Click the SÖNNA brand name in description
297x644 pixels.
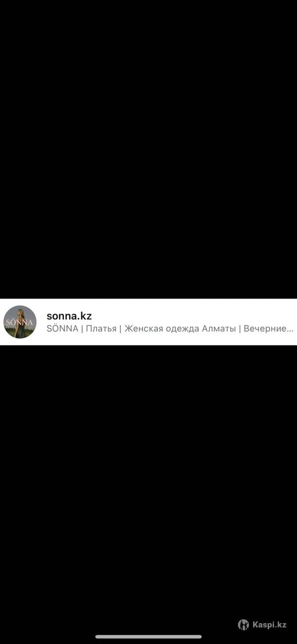coord(62,329)
